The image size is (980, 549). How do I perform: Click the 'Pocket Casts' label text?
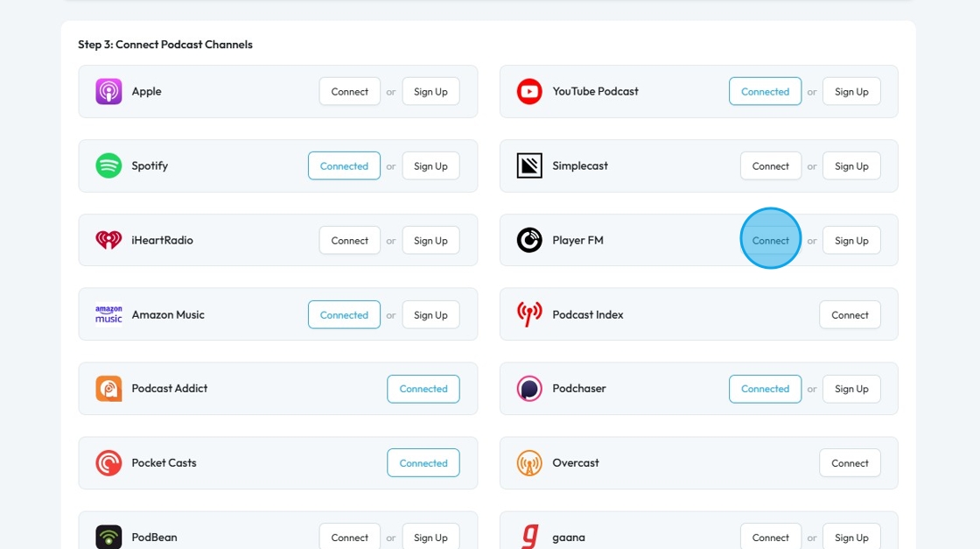[x=164, y=462]
